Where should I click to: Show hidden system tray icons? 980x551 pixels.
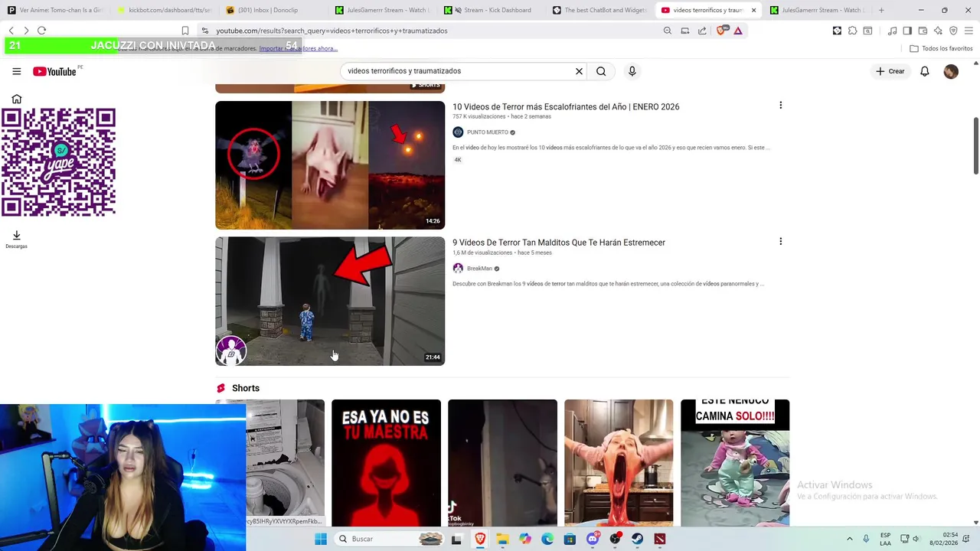(849, 539)
